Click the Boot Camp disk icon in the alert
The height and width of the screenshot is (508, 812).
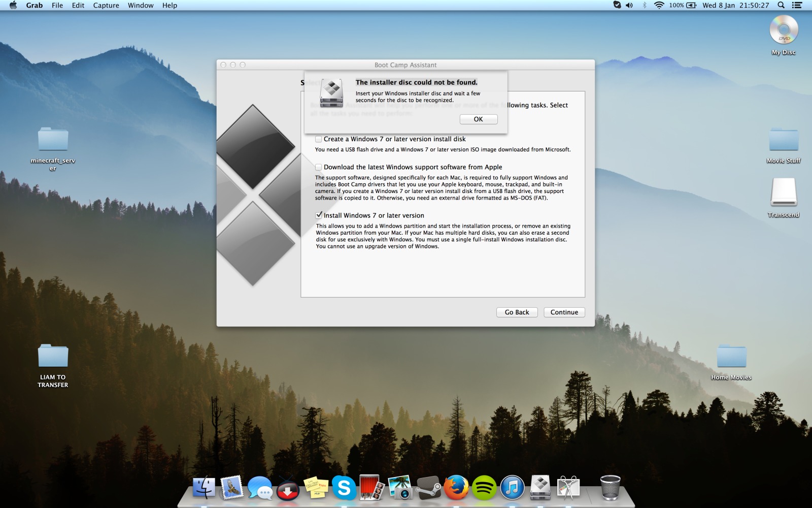[x=331, y=93]
